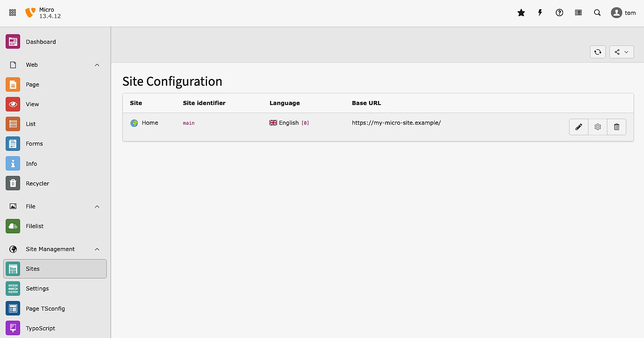Reload the Site Configuration module
This screenshot has width=644, height=338.
point(598,52)
